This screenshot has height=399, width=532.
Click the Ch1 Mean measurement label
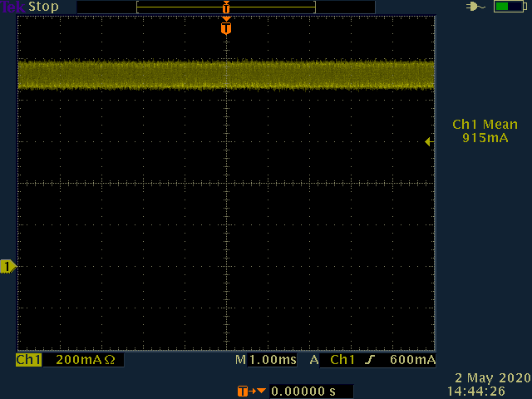[485, 124]
